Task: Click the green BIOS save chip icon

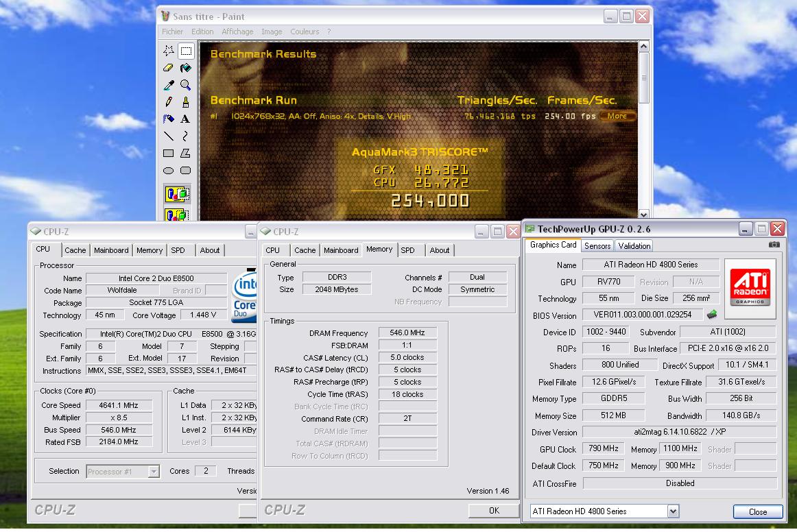Action: [x=712, y=315]
